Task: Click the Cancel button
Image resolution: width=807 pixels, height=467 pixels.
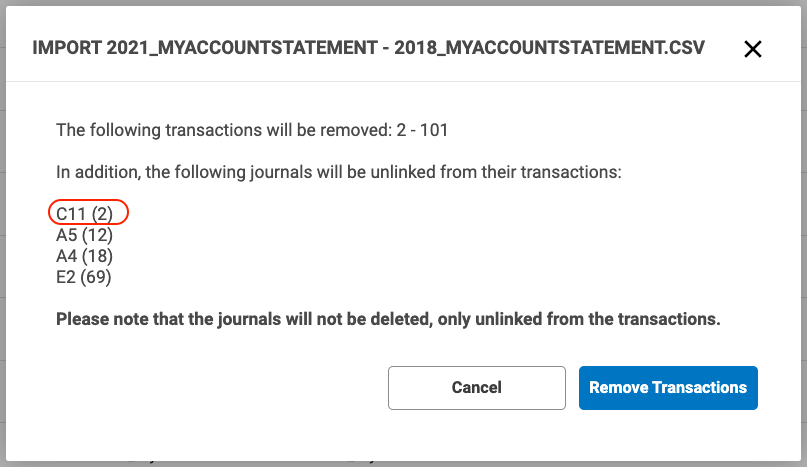Action: (x=477, y=387)
